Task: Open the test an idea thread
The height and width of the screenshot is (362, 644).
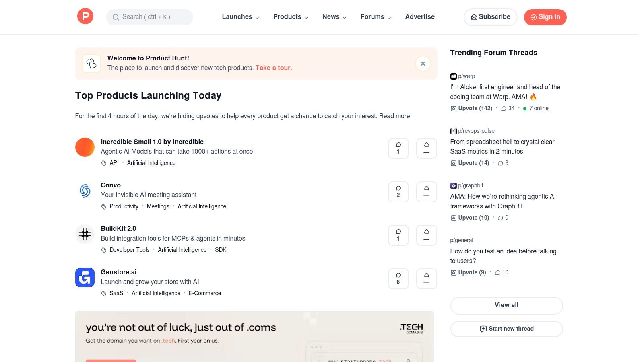Action: [504, 256]
